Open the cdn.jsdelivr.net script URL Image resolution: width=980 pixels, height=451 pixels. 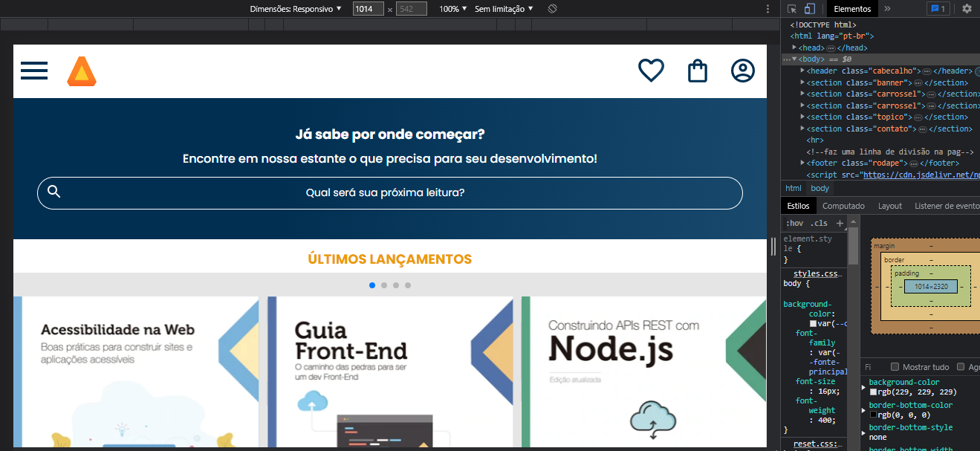[921, 175]
